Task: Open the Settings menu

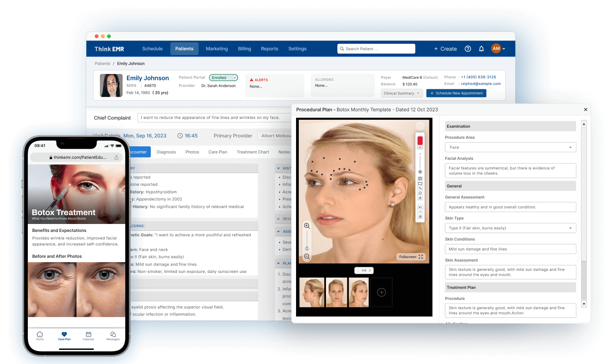Action: [297, 49]
